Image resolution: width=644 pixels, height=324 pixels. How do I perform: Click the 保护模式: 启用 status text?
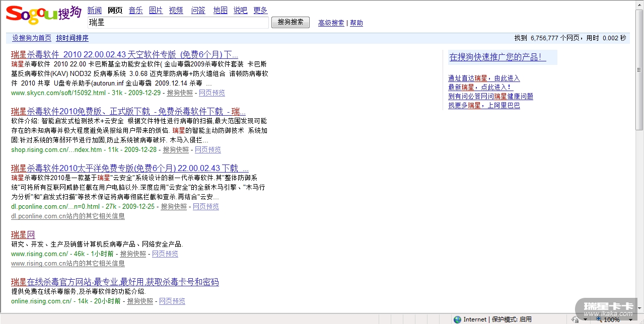[x=512, y=319]
